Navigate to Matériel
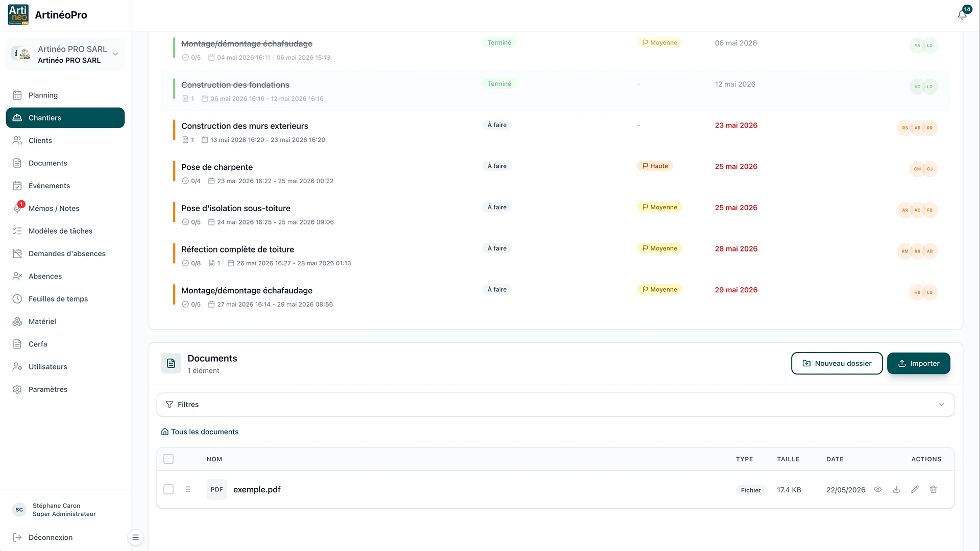The width and height of the screenshot is (980, 551). [x=65, y=321]
